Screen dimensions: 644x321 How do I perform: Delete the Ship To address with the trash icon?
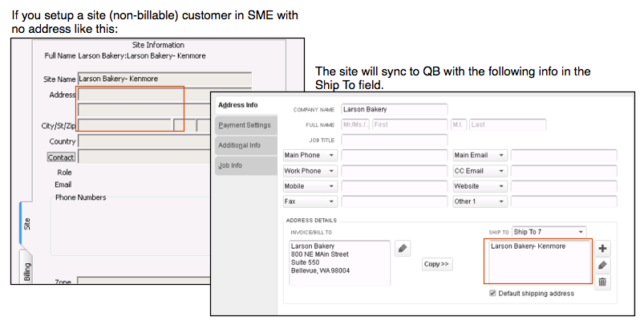click(602, 282)
